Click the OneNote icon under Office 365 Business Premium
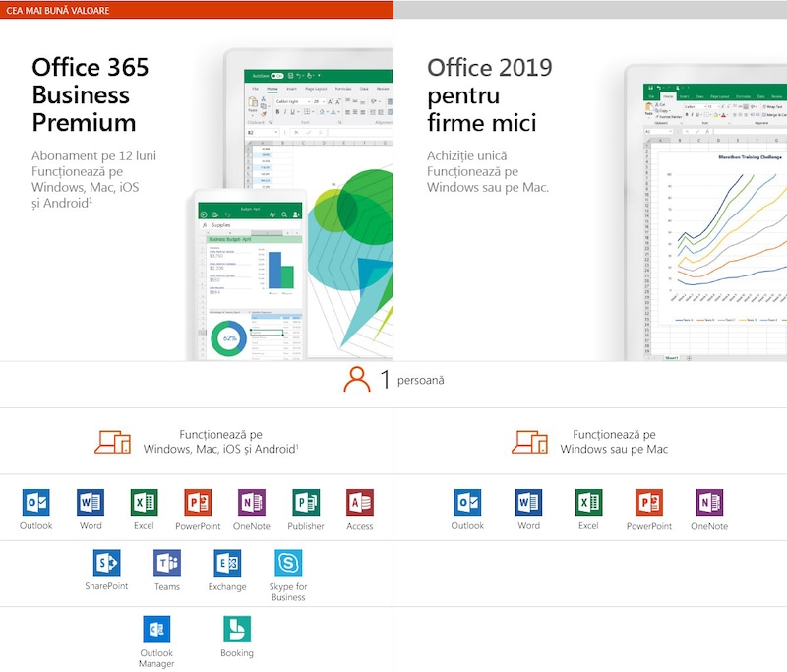This screenshot has height=672, width=787. [252, 503]
